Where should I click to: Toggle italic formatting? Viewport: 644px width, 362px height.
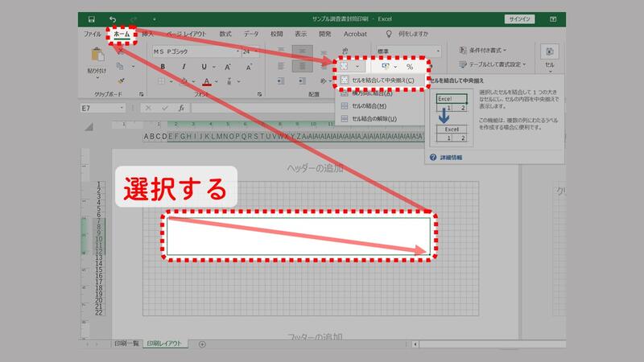tap(184, 67)
